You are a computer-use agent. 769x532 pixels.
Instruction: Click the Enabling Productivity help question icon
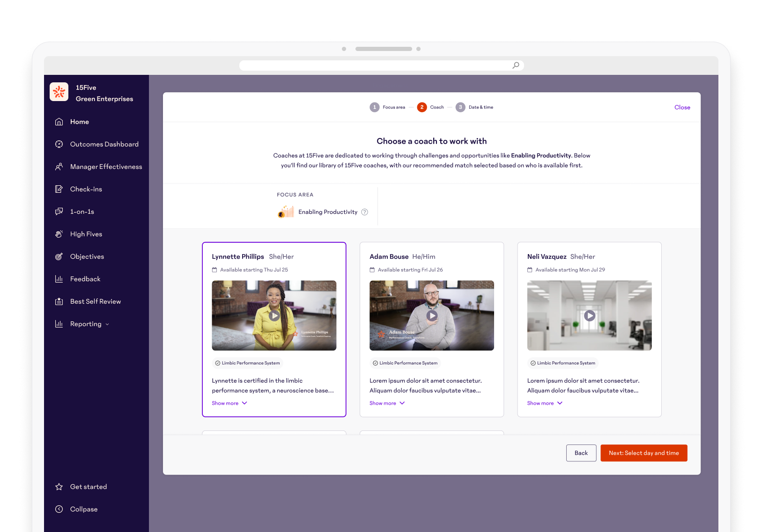pos(365,212)
